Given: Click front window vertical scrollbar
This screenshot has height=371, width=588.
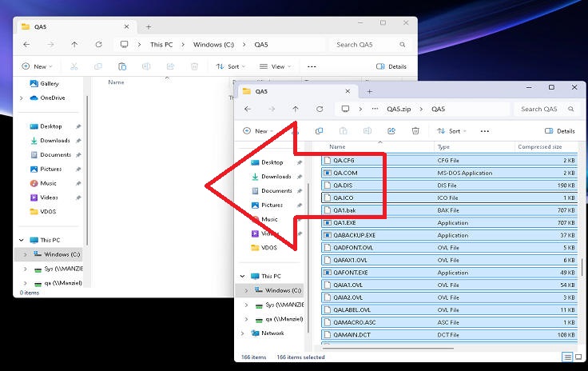Looking at the screenshot, I should (x=582, y=267).
